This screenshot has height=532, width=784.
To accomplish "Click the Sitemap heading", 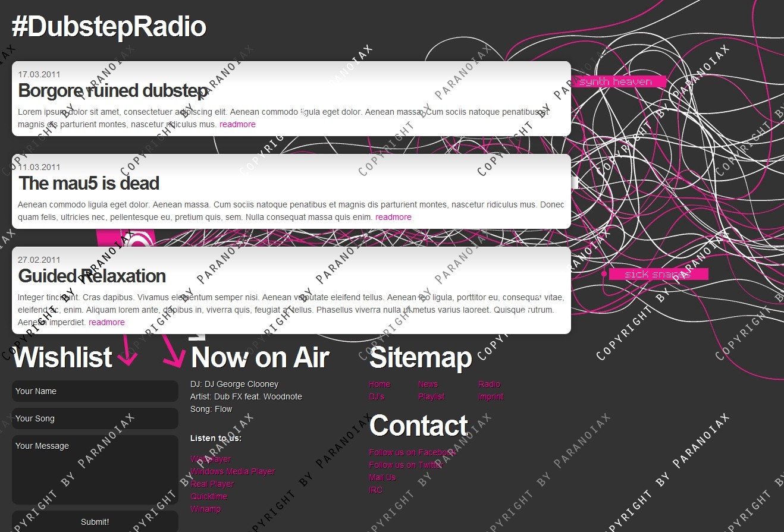I will [x=421, y=358].
